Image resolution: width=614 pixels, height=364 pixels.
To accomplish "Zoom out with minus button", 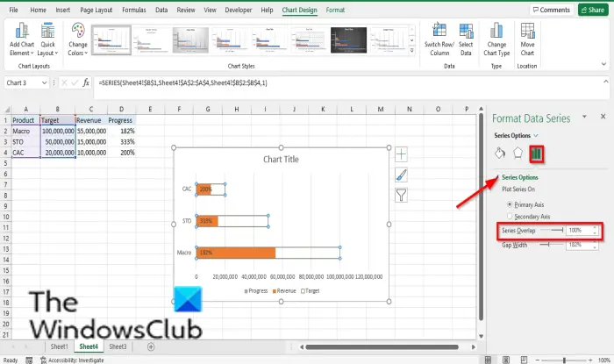I will 538,360.
